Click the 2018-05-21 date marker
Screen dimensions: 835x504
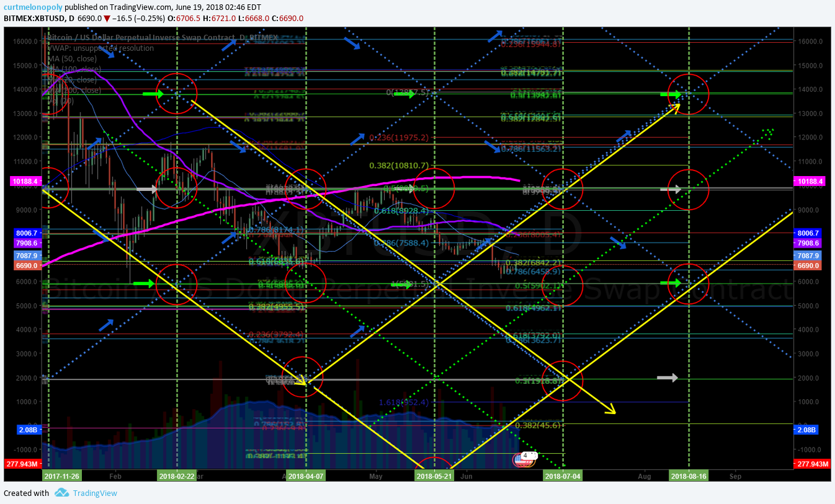click(434, 476)
